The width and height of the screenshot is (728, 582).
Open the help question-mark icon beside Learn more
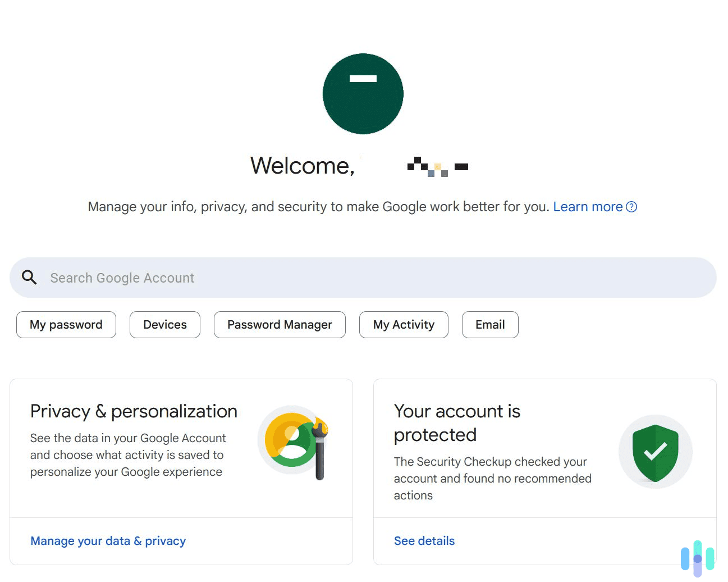(632, 207)
